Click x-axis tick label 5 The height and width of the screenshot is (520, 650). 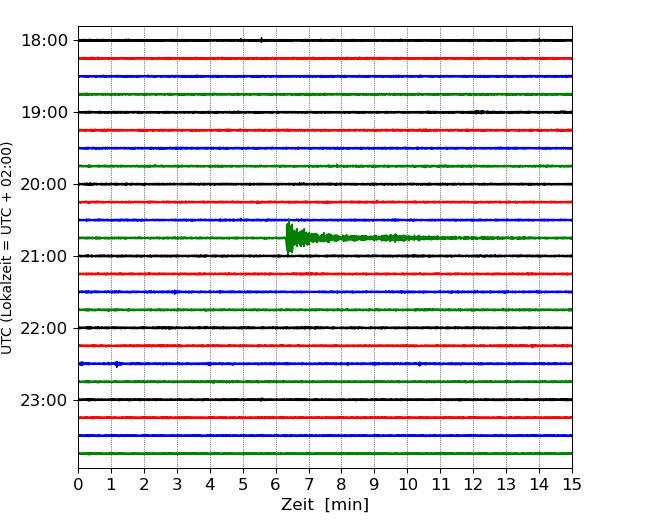pos(243,484)
